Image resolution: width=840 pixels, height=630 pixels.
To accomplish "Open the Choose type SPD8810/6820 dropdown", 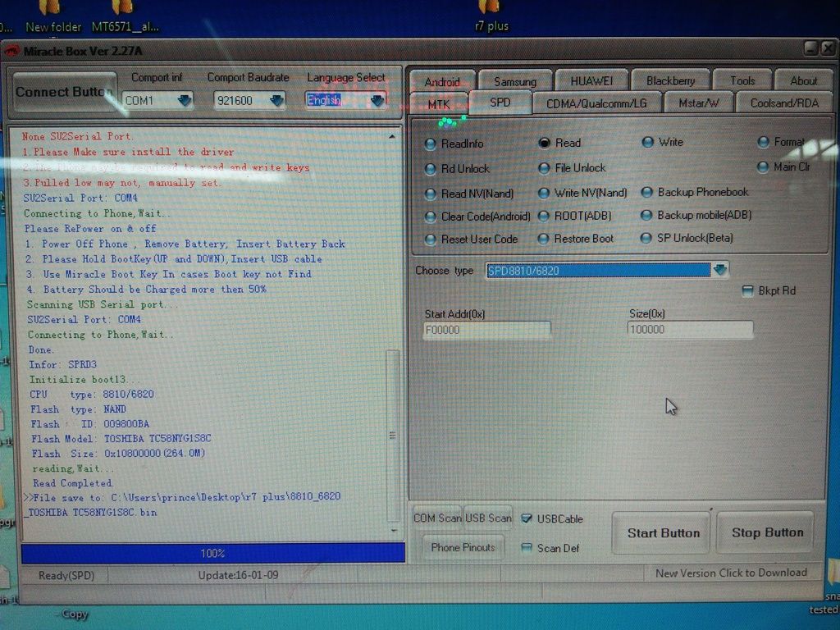I will pos(719,269).
